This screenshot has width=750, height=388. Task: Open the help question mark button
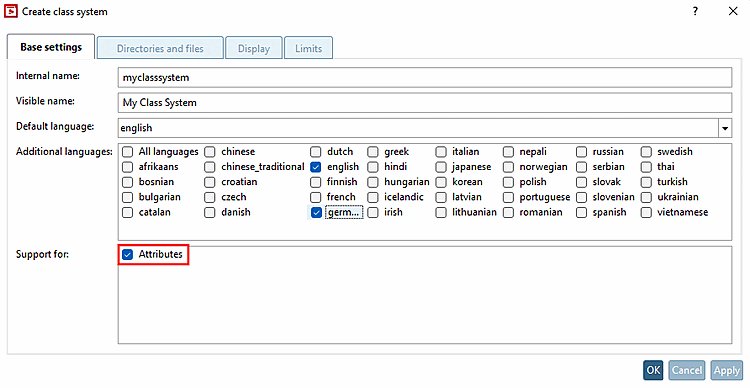point(695,11)
